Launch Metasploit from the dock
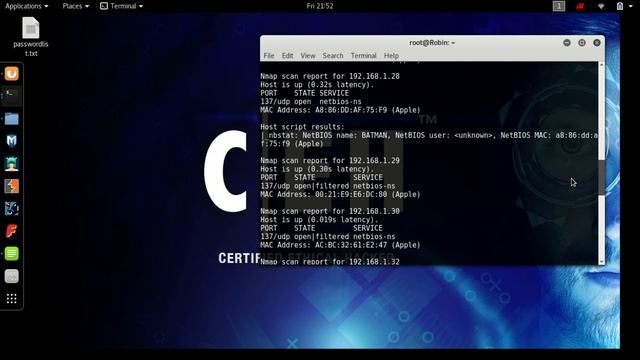This screenshot has width=640, height=360. point(11,141)
